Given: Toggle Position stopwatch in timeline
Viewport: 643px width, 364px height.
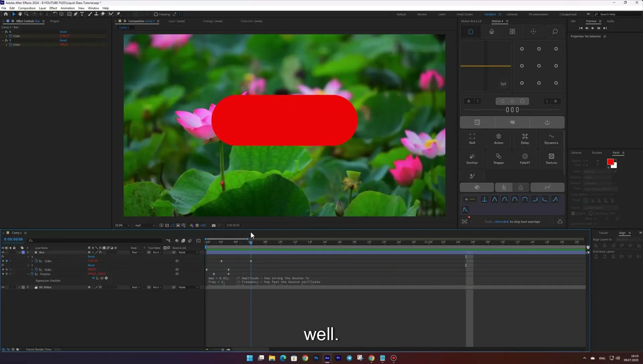Looking at the screenshot, I should click(32, 274).
